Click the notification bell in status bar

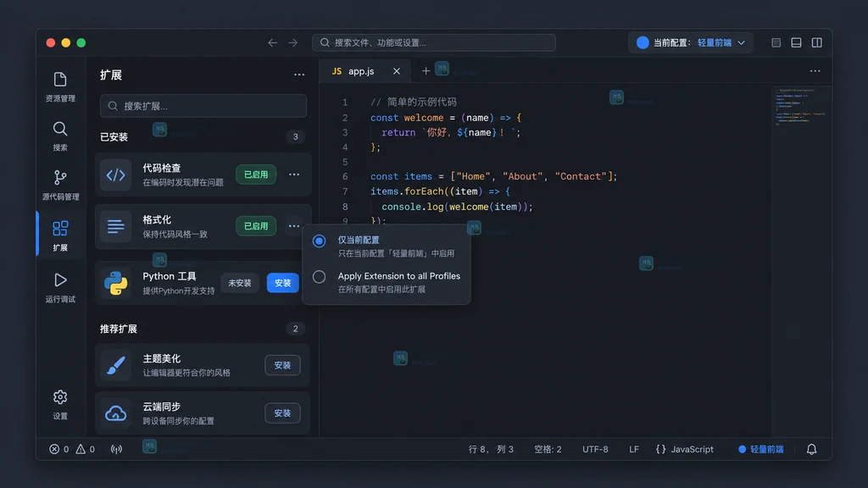click(x=811, y=449)
